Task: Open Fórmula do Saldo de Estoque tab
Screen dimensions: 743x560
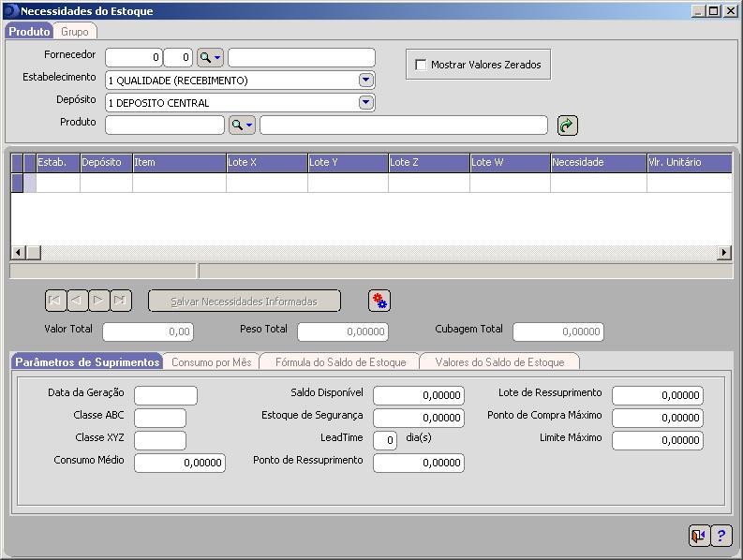Action: (x=340, y=362)
